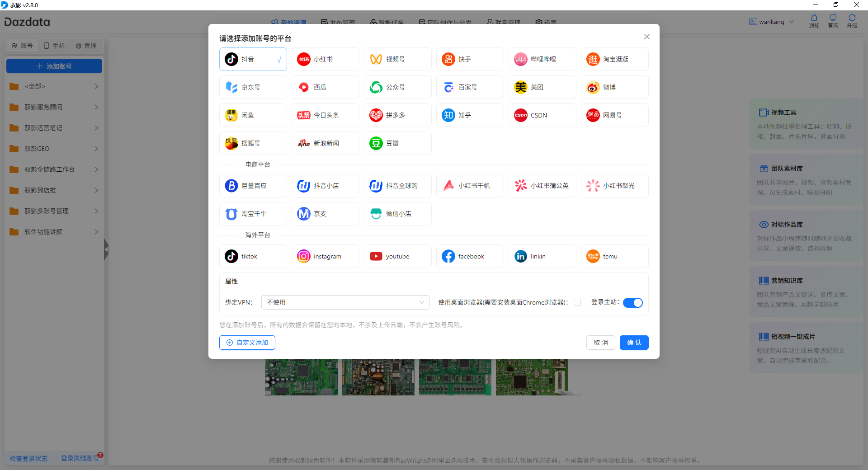Choose the 哔哩哔哩 platform icon
868x470 pixels.
[x=521, y=59]
